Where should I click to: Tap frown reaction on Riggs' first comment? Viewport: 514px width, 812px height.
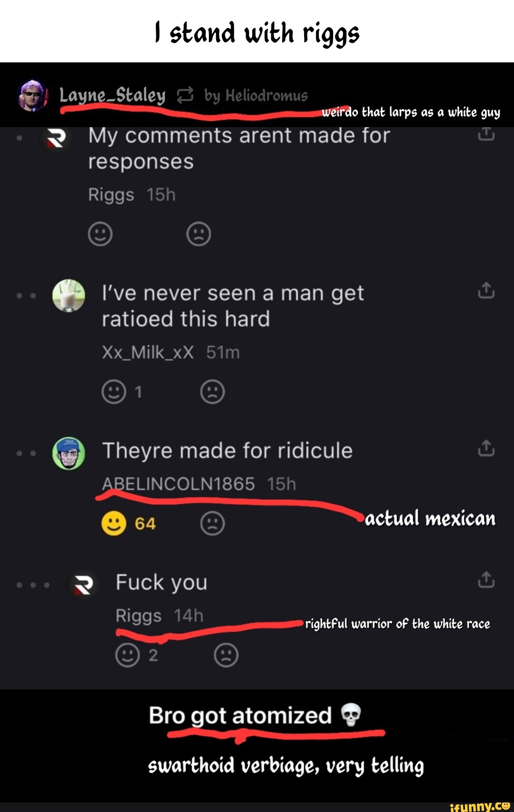click(199, 234)
